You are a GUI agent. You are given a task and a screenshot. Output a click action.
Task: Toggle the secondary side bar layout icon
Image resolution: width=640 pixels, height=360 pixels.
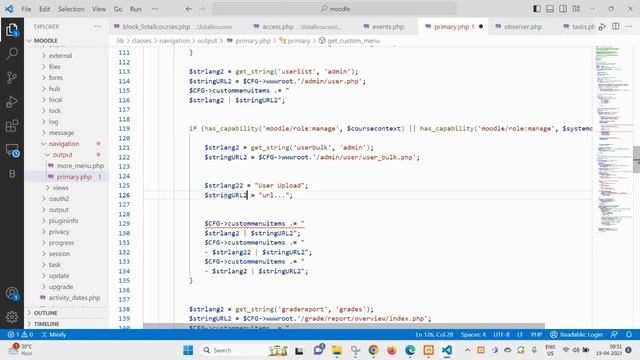point(563,9)
